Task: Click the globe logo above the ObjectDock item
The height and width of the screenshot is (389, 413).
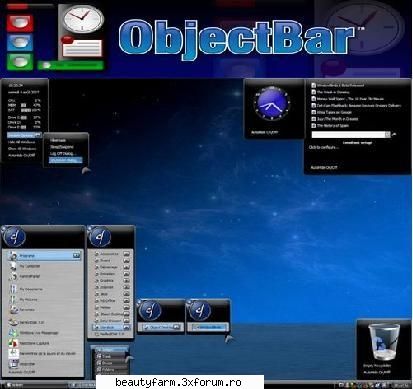Action: pyautogui.click(x=150, y=310)
